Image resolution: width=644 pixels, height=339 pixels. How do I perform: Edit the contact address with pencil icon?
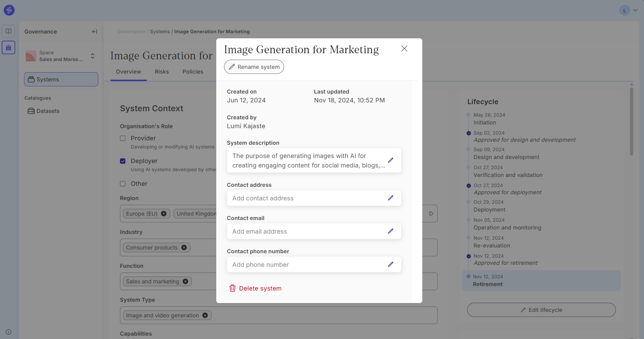coord(390,198)
